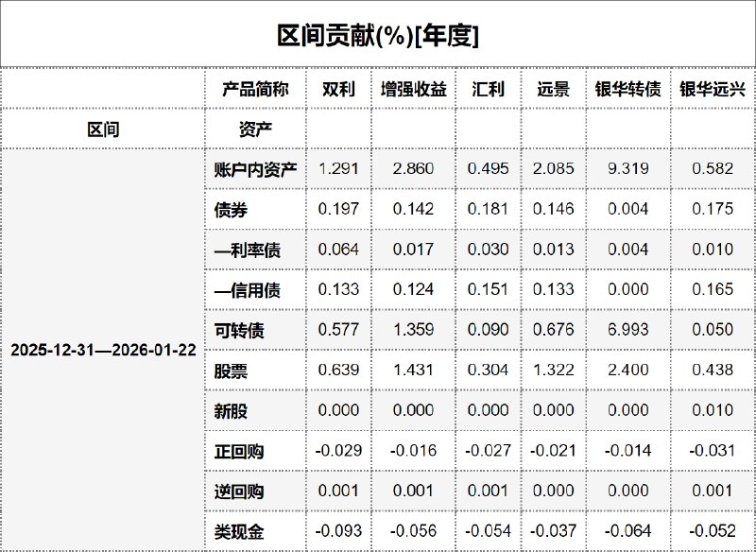Image resolution: width=756 pixels, height=552 pixels.
Task: Click the 1.431 股票 value for 增强收益
Action: 413,371
